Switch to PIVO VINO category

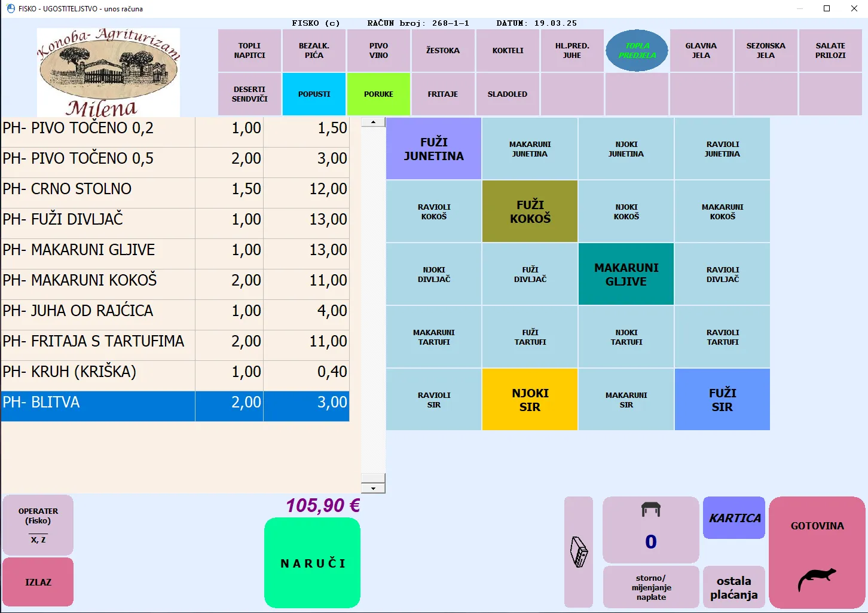pos(378,51)
